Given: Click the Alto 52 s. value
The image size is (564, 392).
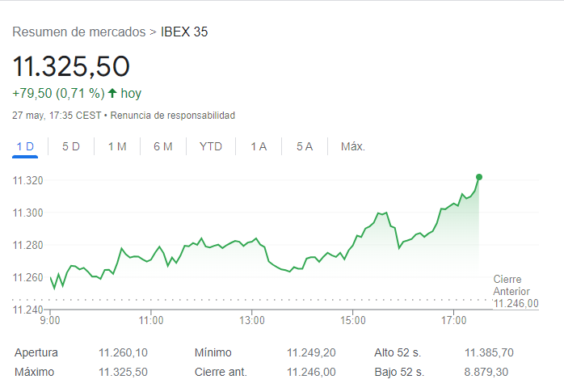Looking at the screenshot, I should point(489,352).
